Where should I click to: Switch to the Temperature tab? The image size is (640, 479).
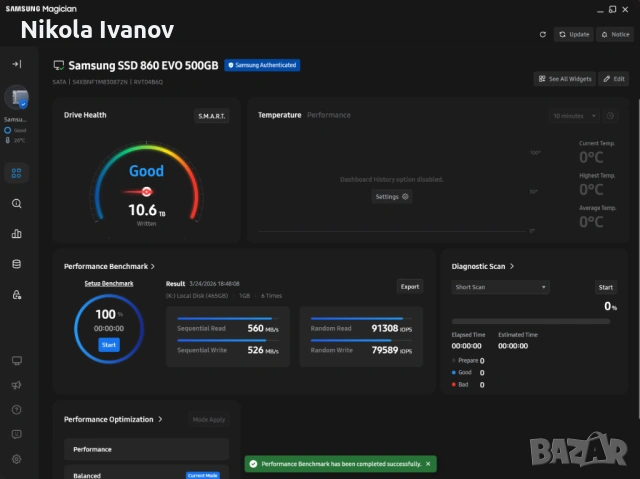click(279, 115)
